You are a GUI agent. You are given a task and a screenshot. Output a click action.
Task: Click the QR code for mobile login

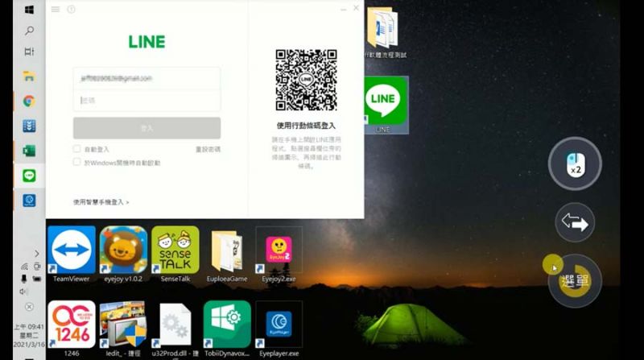pos(306,80)
